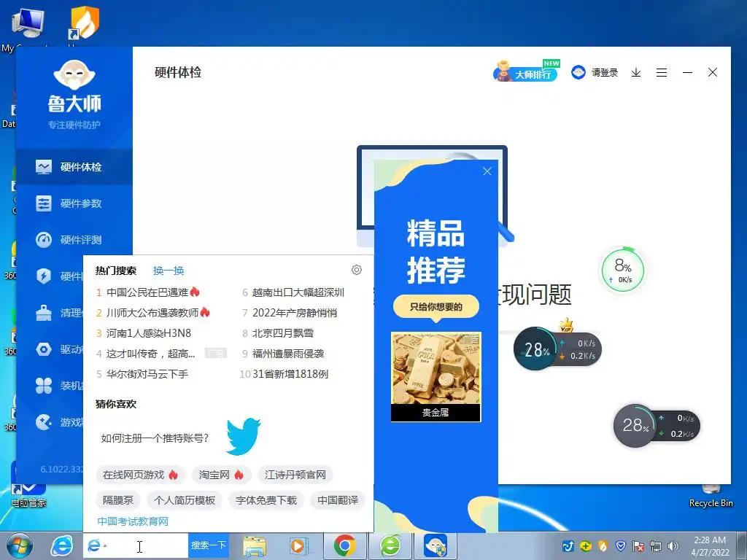Click the Lu Dashi old-man logo
The image size is (747, 560).
tap(74, 75)
